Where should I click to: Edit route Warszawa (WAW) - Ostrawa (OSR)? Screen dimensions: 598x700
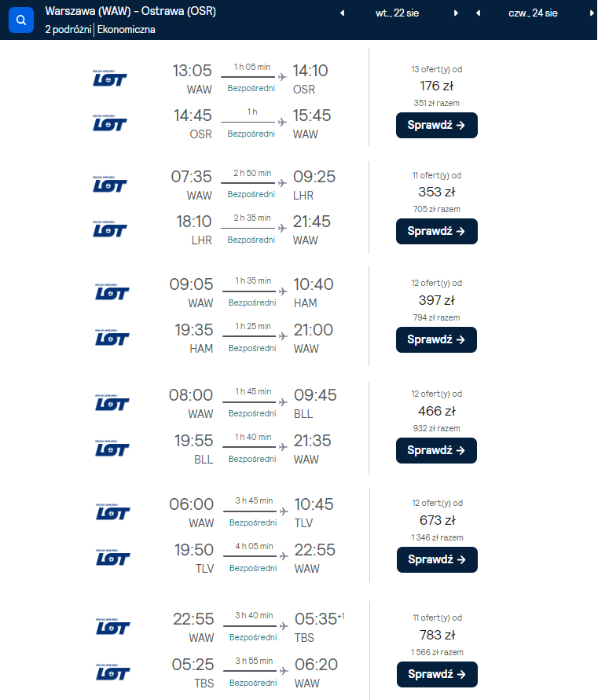[x=130, y=11]
